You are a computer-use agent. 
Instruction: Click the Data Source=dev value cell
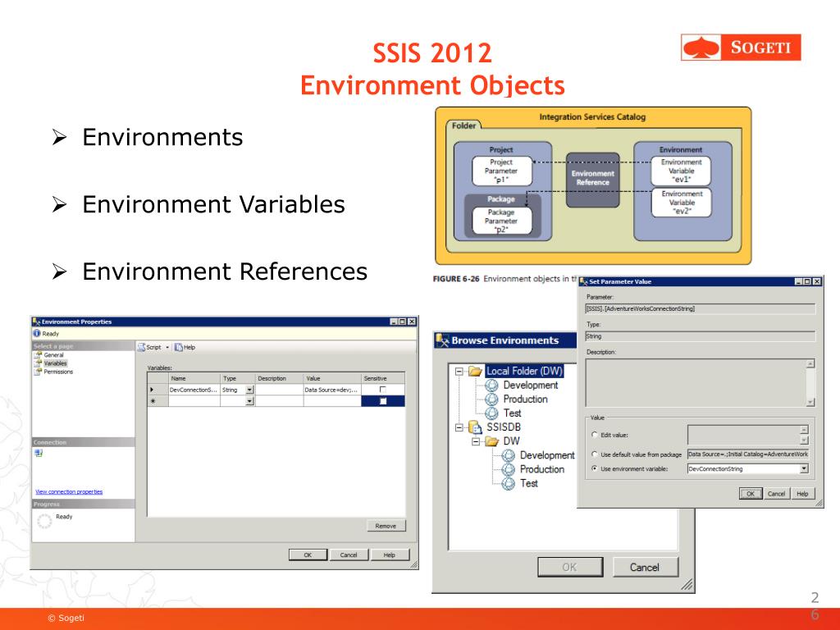(x=332, y=390)
